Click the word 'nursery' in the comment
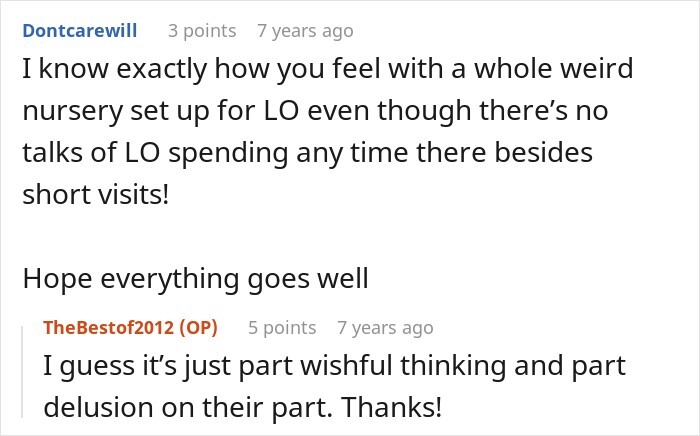This screenshot has width=700, height=436. click(x=72, y=111)
